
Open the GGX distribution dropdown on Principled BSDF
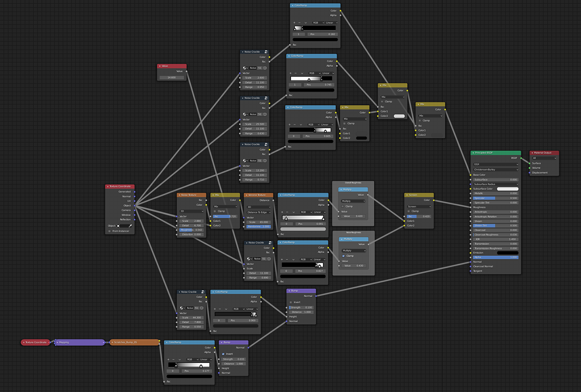coord(496,165)
